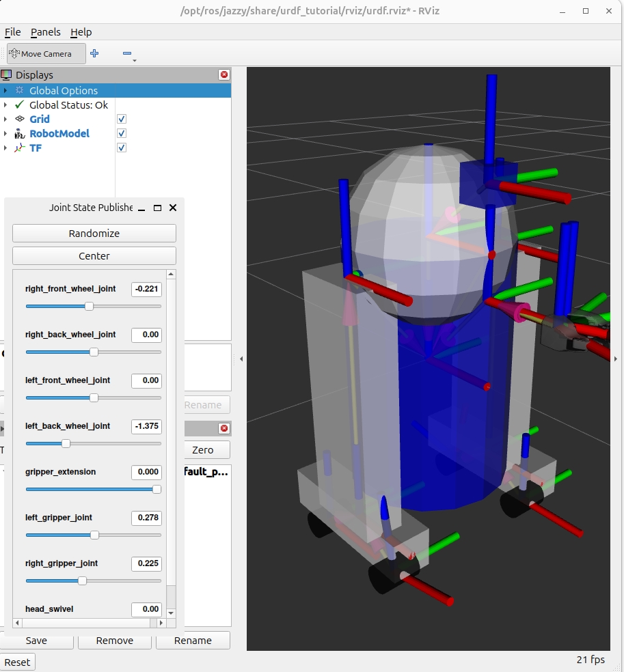The height and width of the screenshot is (672, 624).
Task: Close the Displays panel with red X
Action: point(224,75)
